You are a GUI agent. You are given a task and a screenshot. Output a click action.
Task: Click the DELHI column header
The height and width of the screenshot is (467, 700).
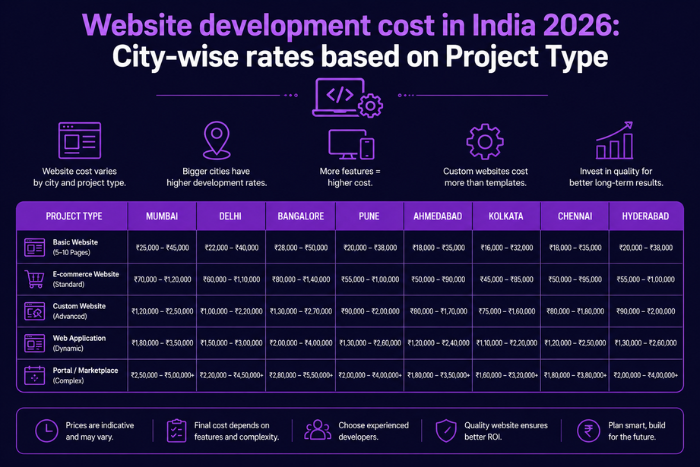click(230, 216)
